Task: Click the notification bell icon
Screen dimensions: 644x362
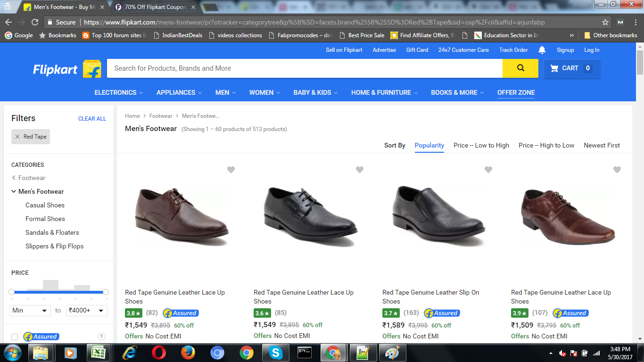Action: pos(542,50)
